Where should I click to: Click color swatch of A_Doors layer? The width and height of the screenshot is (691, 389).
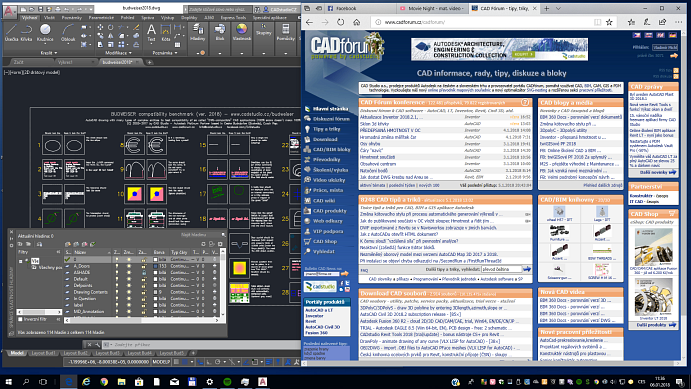156,266
